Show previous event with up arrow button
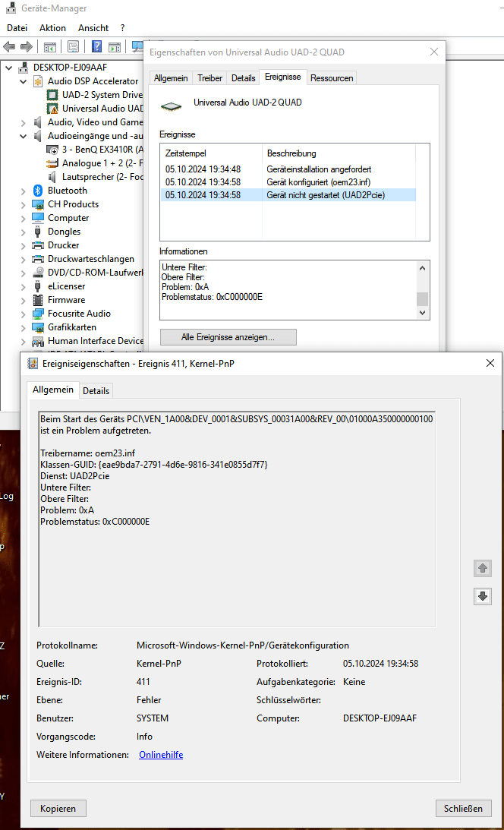The image size is (504, 830). pos(483,569)
